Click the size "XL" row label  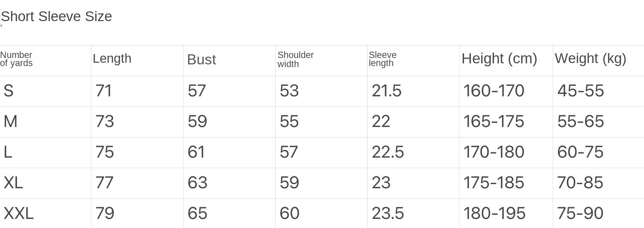13,183
